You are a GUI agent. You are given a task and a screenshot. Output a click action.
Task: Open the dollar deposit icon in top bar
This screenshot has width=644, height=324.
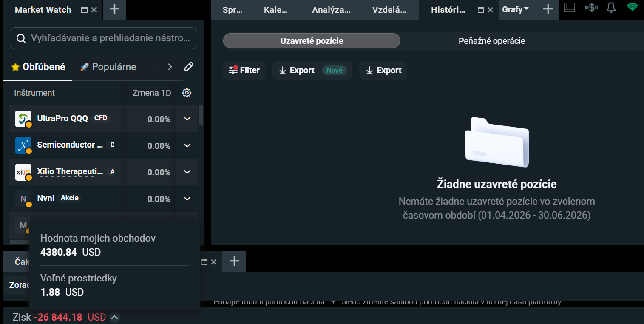591,8
